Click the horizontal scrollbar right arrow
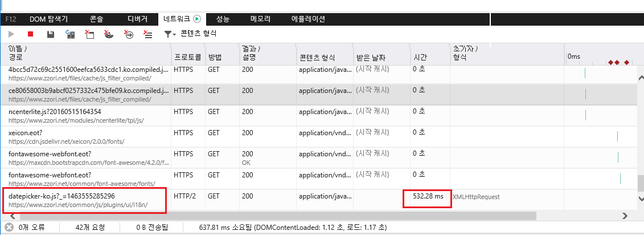644x235 pixels. click(624, 216)
